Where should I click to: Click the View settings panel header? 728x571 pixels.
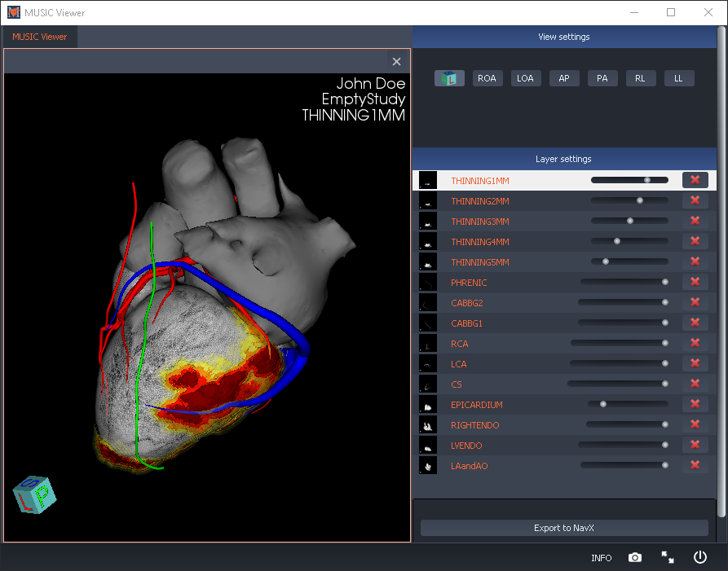click(564, 37)
